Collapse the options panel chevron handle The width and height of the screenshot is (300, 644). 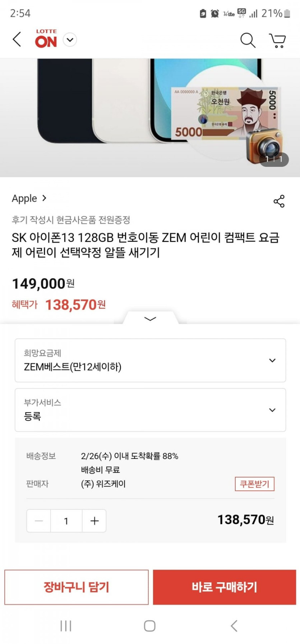tap(150, 319)
